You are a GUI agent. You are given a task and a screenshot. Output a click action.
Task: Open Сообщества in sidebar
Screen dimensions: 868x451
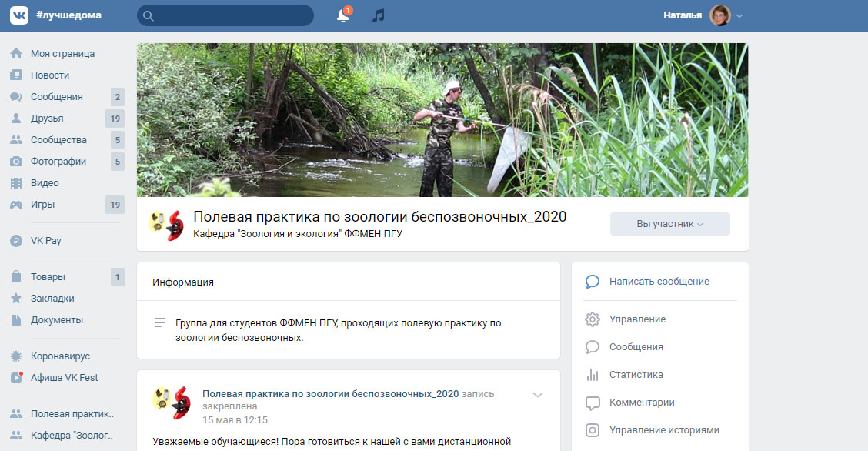click(58, 140)
